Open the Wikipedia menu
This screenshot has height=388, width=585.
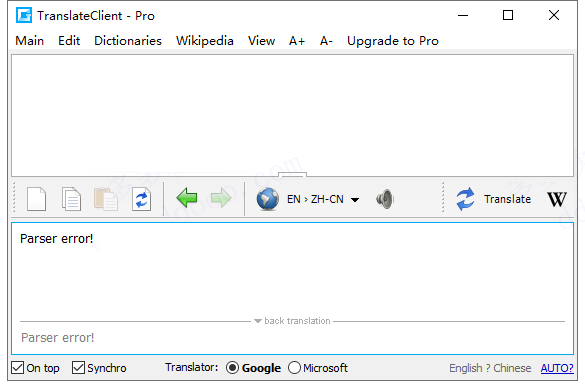205,41
